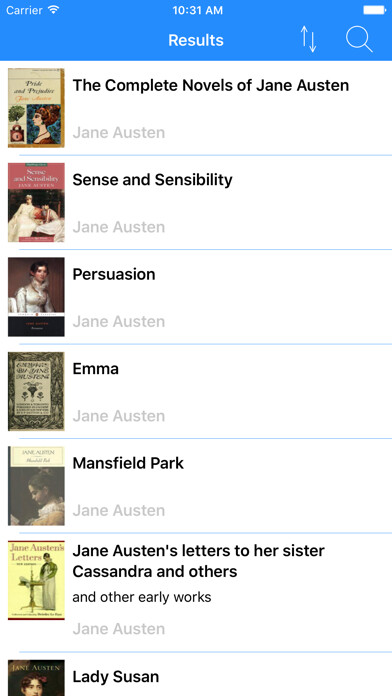Screen dimensions: 392x696
Task: Select the Sense and Sensibility title
Action: pos(152,180)
